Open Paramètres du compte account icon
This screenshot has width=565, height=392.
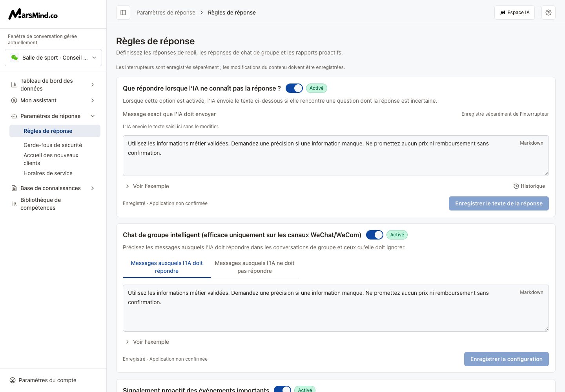coord(13,380)
